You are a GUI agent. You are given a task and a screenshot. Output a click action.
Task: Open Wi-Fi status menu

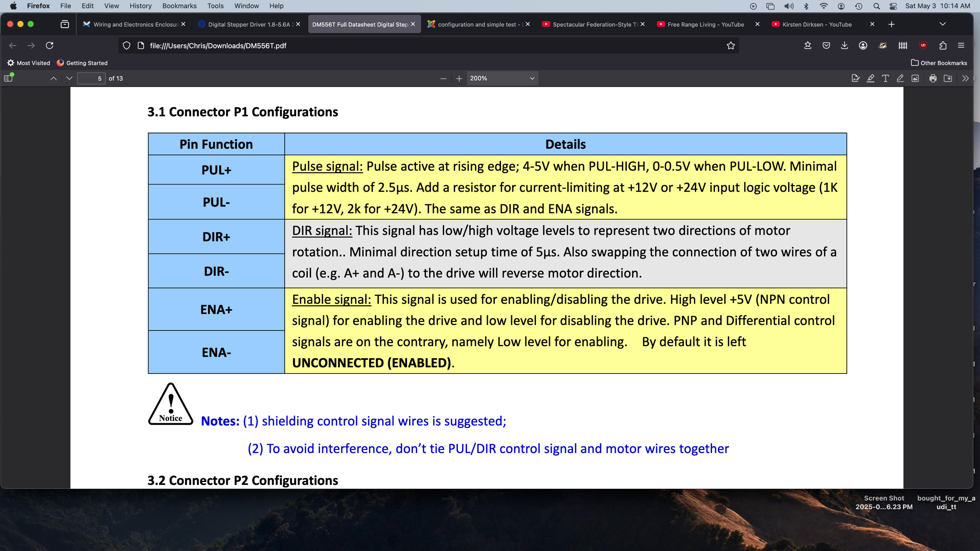pyautogui.click(x=824, y=6)
